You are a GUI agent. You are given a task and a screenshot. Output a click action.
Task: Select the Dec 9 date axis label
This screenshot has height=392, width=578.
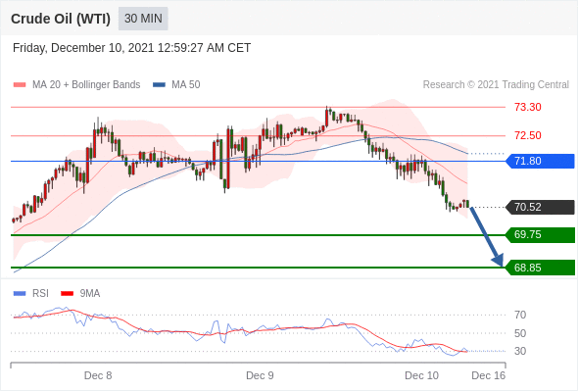(260, 375)
